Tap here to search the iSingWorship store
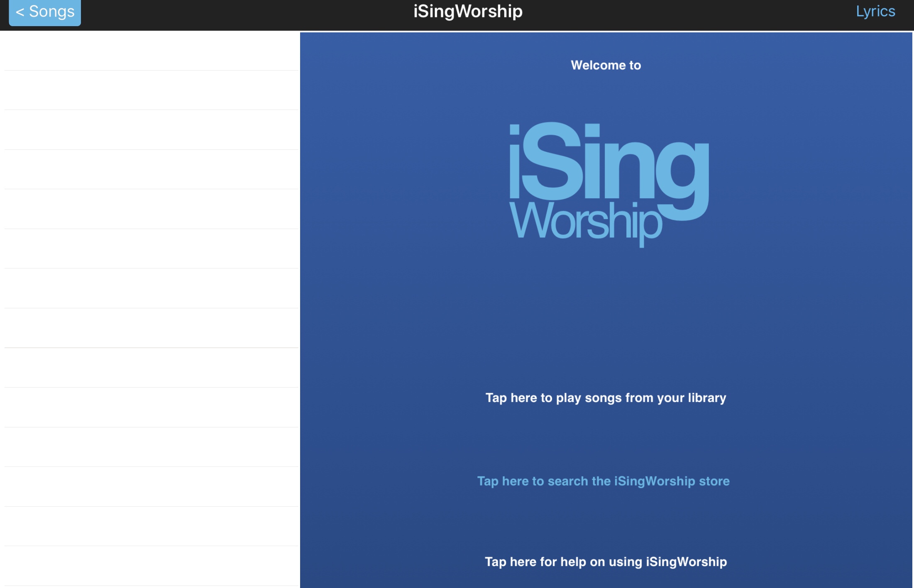Viewport: 914px width, 588px height. (x=603, y=481)
